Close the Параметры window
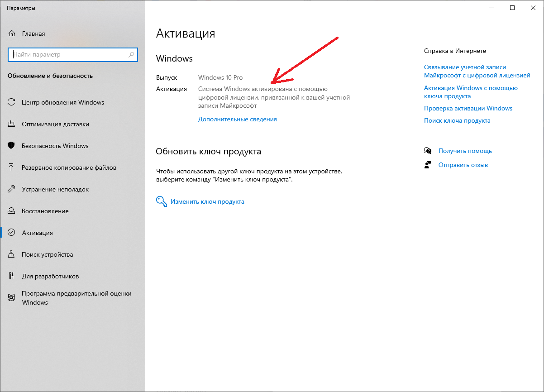This screenshot has width=544, height=392. click(x=533, y=8)
